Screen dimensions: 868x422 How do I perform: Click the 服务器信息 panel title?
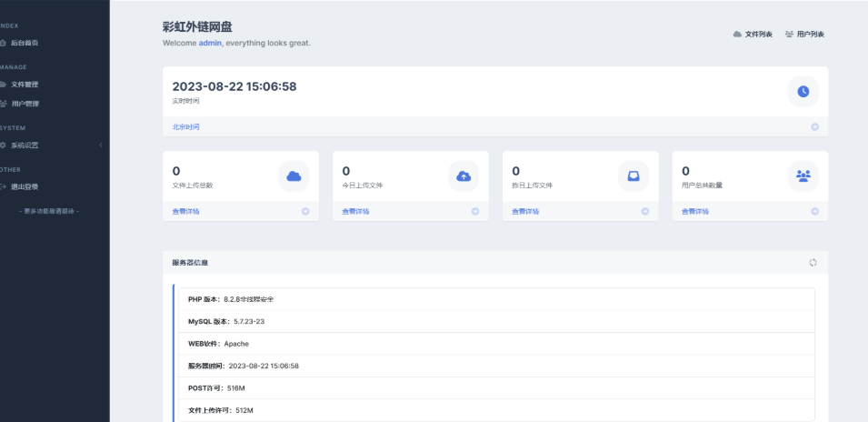[190, 263]
